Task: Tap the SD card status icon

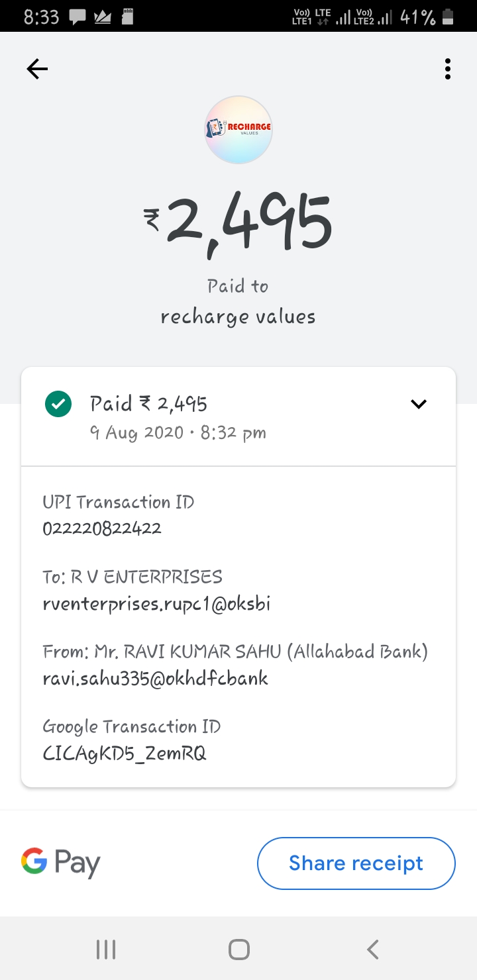Action: 128,17
